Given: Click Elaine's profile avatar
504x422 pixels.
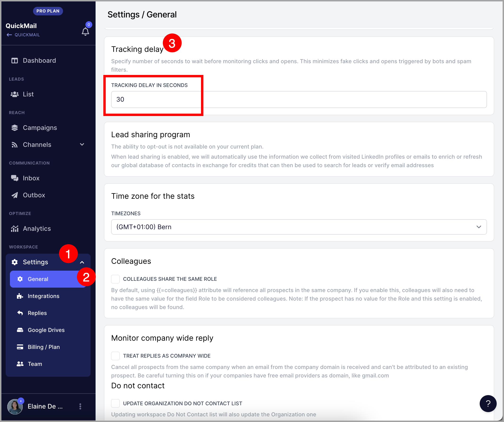Looking at the screenshot, I should (x=15, y=406).
